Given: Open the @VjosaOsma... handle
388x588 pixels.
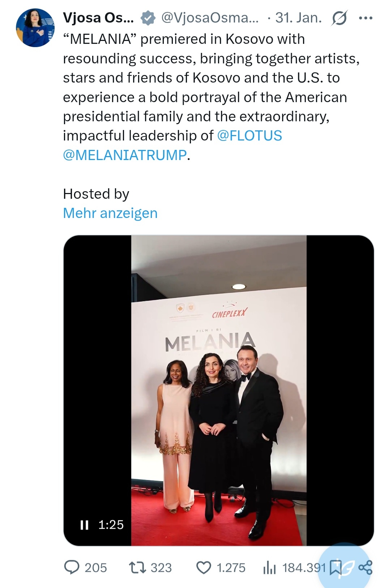Looking at the screenshot, I should pyautogui.click(x=210, y=18).
